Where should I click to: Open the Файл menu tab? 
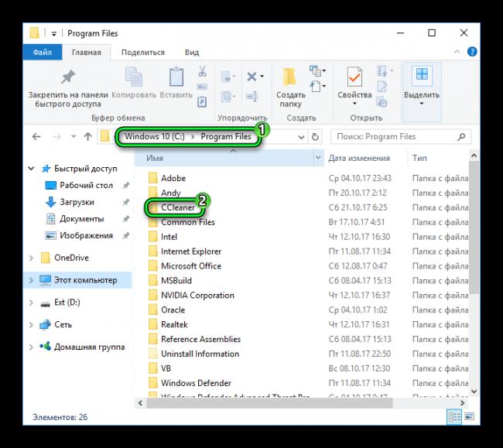(43, 52)
